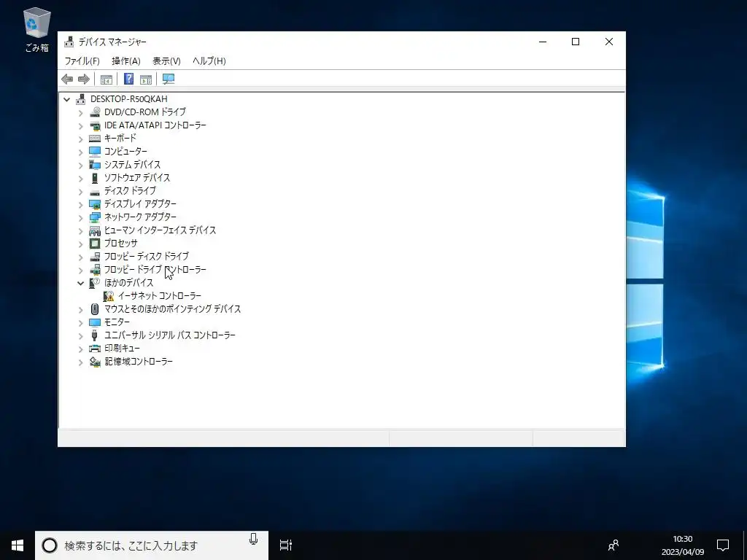Expand the 記憶域コントローラー node
Image resolution: width=747 pixels, height=560 pixels.
pyautogui.click(x=80, y=362)
